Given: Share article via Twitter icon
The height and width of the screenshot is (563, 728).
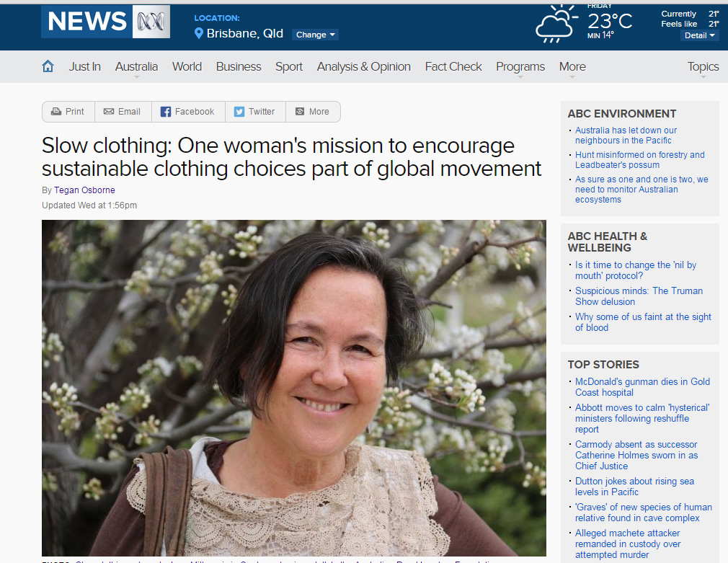Looking at the screenshot, I should point(239,112).
